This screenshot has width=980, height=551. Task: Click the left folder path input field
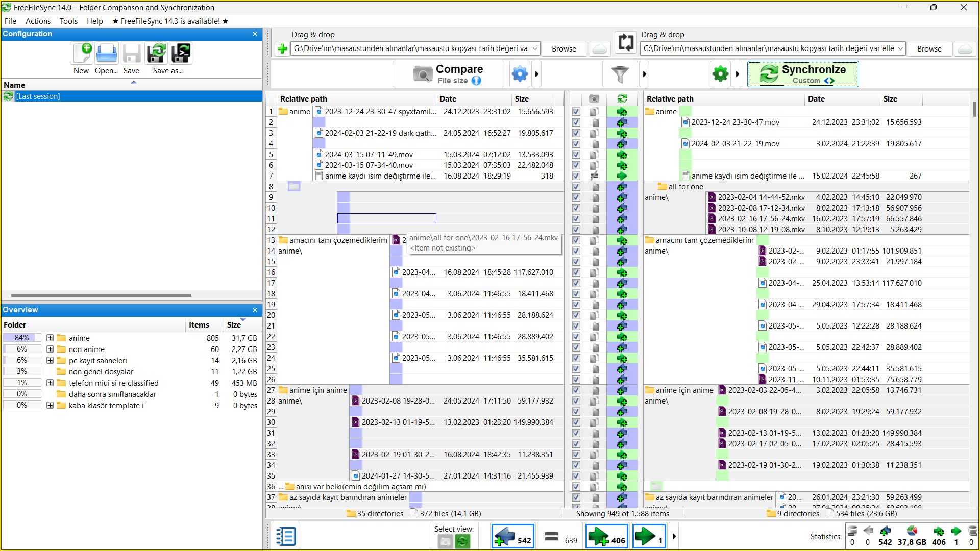tap(411, 48)
